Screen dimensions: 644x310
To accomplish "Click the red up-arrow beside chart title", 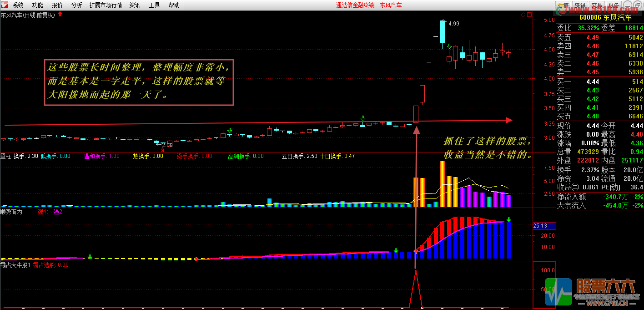I will point(60,14).
